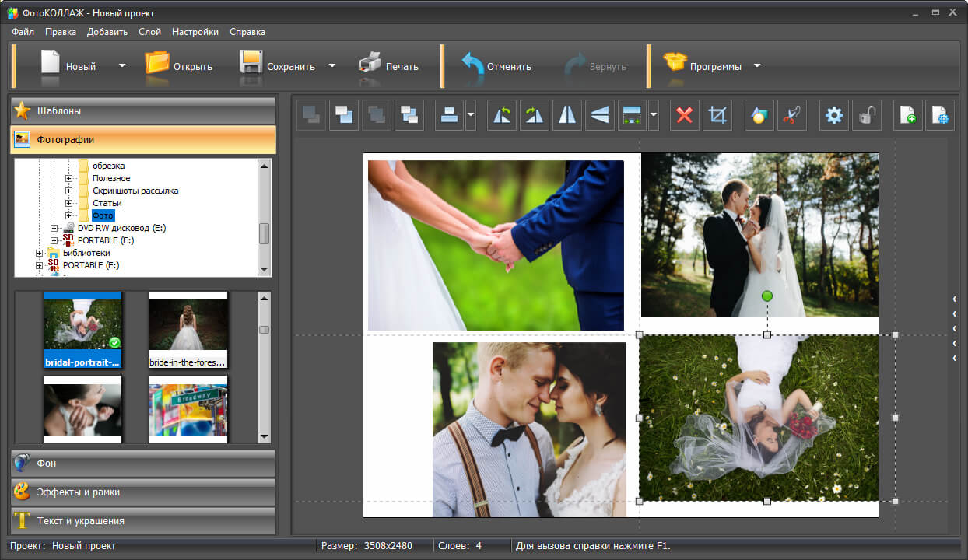The image size is (968, 560).
Task: Open the dropdown arrow next to Программы
Action: (756, 65)
